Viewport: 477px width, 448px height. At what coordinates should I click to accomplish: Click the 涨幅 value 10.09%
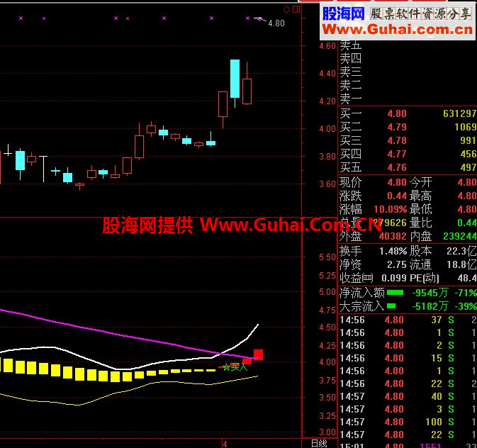click(391, 209)
